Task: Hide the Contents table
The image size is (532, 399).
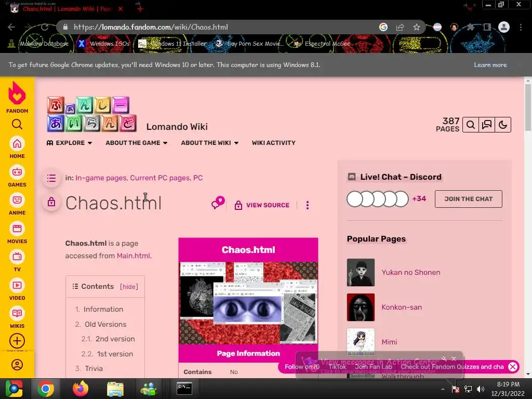Action: coord(129,287)
